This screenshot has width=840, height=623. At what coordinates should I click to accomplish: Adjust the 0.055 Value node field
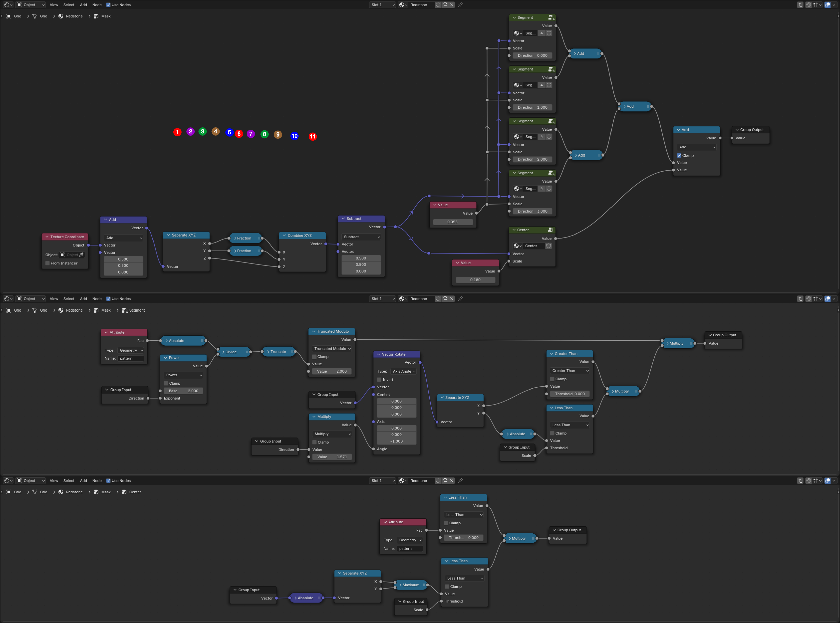(453, 222)
